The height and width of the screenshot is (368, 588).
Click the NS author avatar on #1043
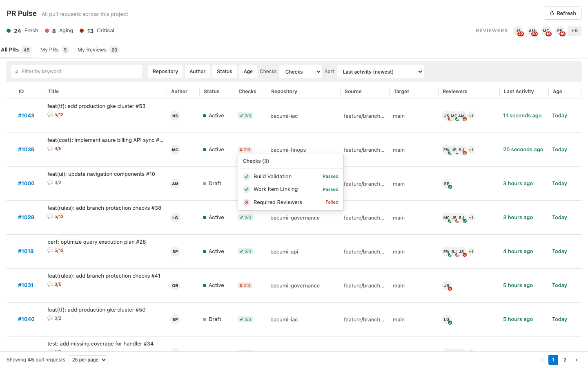[x=175, y=116]
